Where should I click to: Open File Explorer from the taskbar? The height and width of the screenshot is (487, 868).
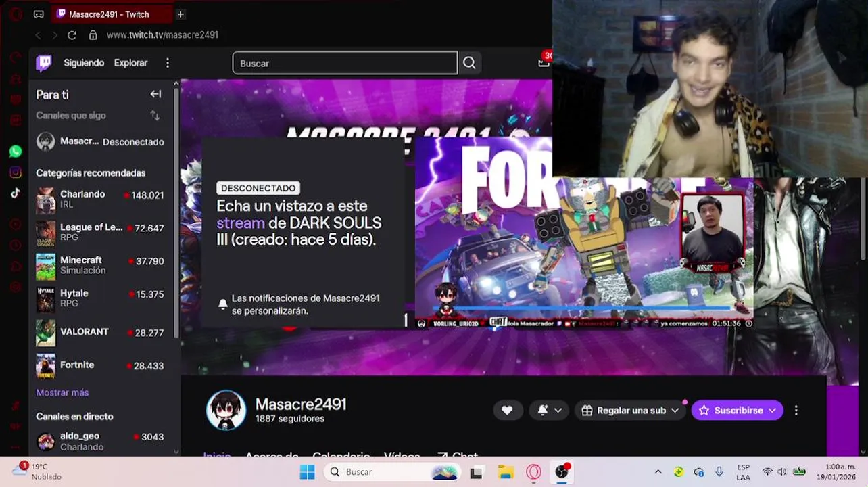click(505, 472)
